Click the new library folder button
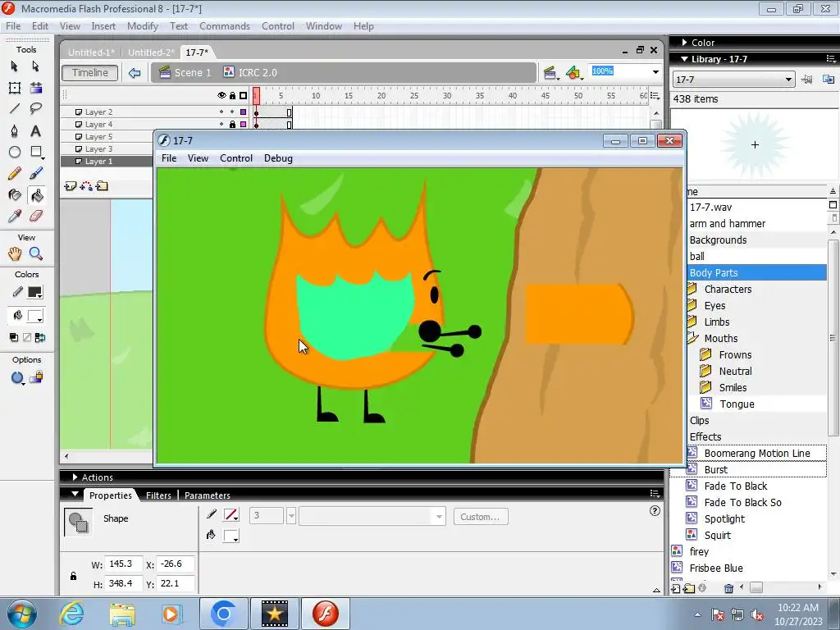The height and width of the screenshot is (630, 840). tap(689, 589)
